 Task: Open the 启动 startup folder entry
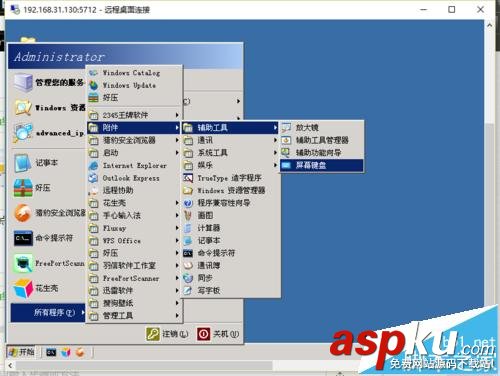click(134, 153)
